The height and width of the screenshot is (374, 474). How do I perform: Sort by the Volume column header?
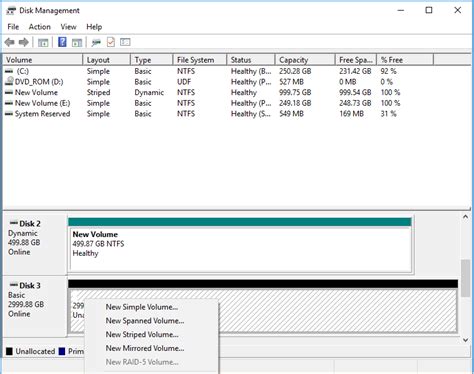click(43, 60)
